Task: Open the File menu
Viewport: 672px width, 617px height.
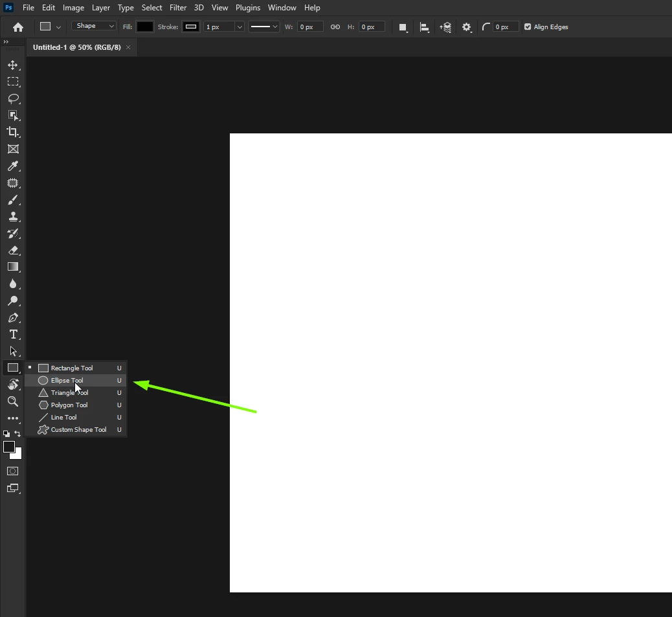Action: (28, 8)
